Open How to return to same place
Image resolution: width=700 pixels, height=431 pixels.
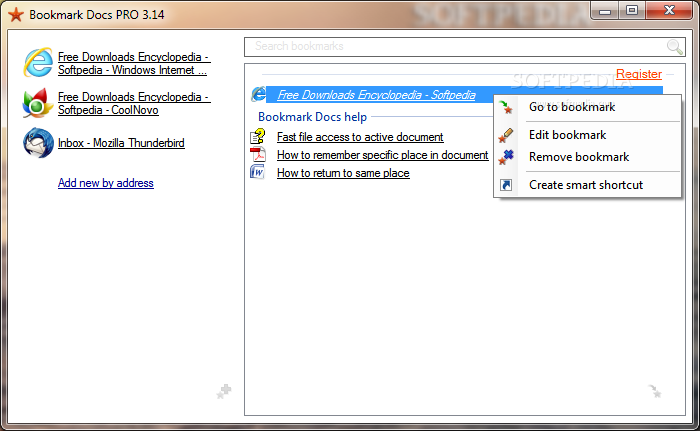[343, 173]
